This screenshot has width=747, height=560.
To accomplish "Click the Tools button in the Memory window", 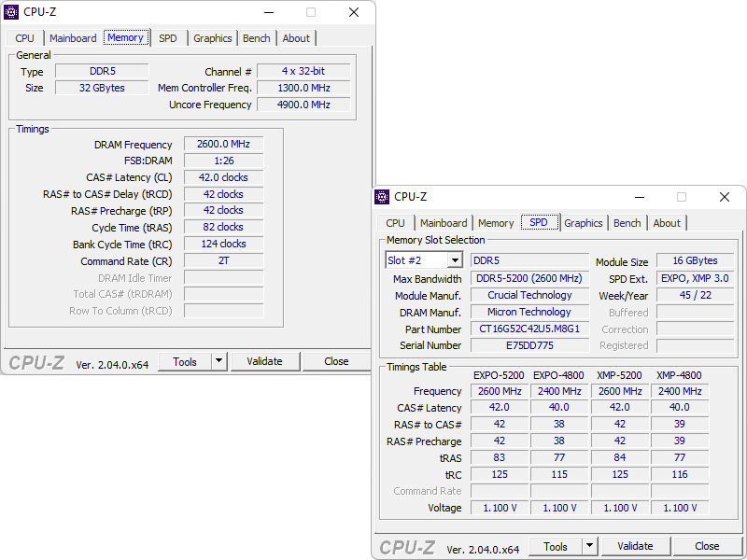I will click(185, 361).
